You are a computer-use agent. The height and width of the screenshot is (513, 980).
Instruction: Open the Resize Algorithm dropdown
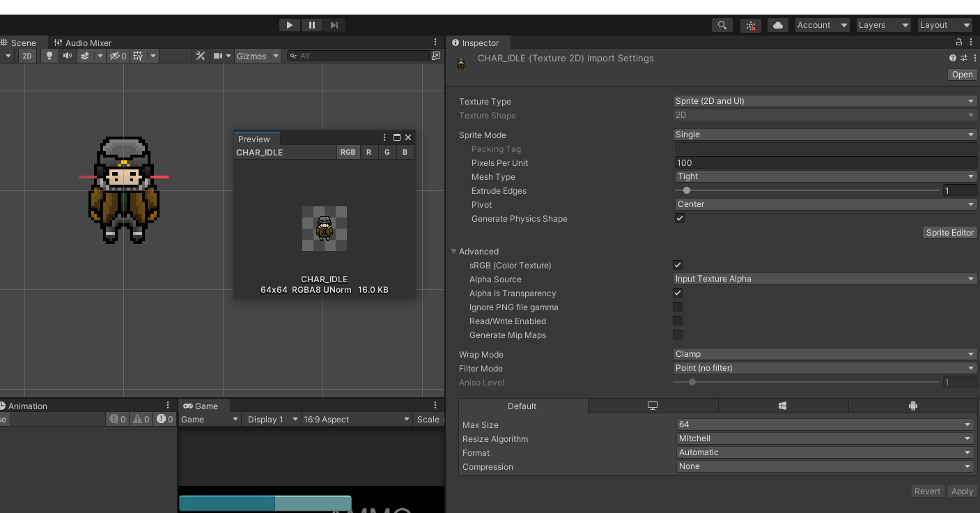click(x=825, y=438)
